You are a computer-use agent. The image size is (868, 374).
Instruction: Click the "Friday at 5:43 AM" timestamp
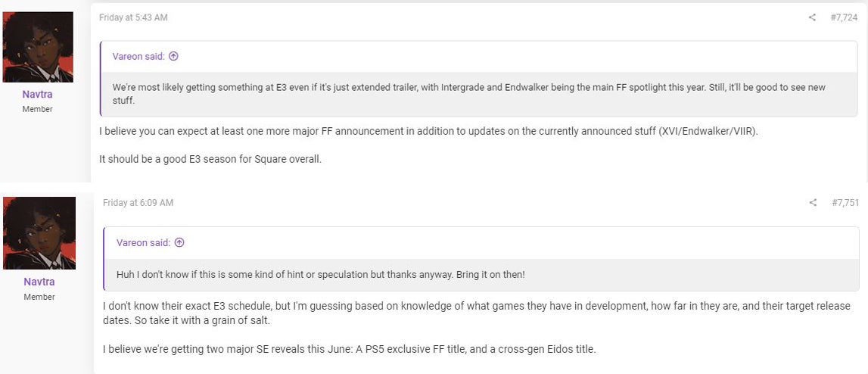point(133,17)
